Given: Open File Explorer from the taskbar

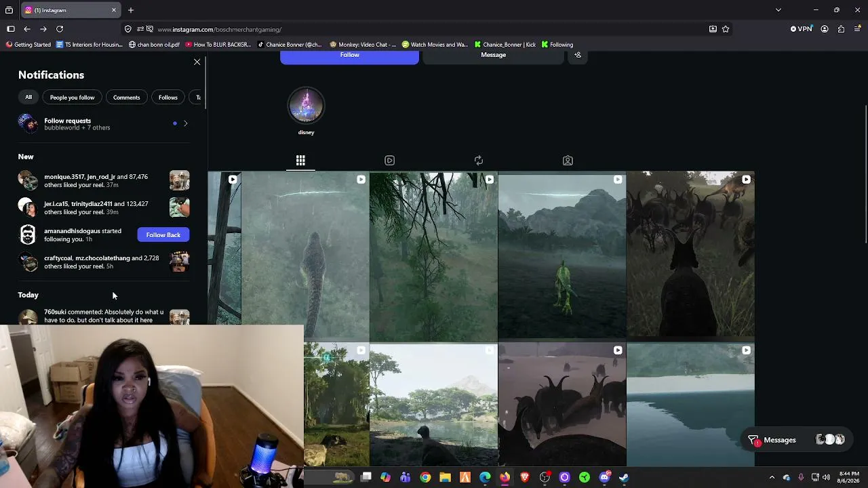Looking at the screenshot, I should click(445, 478).
